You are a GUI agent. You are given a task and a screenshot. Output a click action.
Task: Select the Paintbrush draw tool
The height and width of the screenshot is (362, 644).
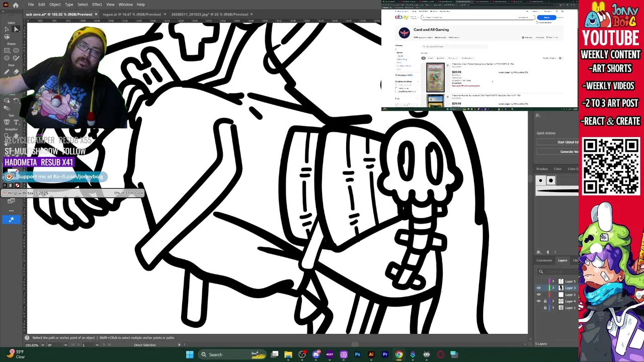tap(7, 72)
